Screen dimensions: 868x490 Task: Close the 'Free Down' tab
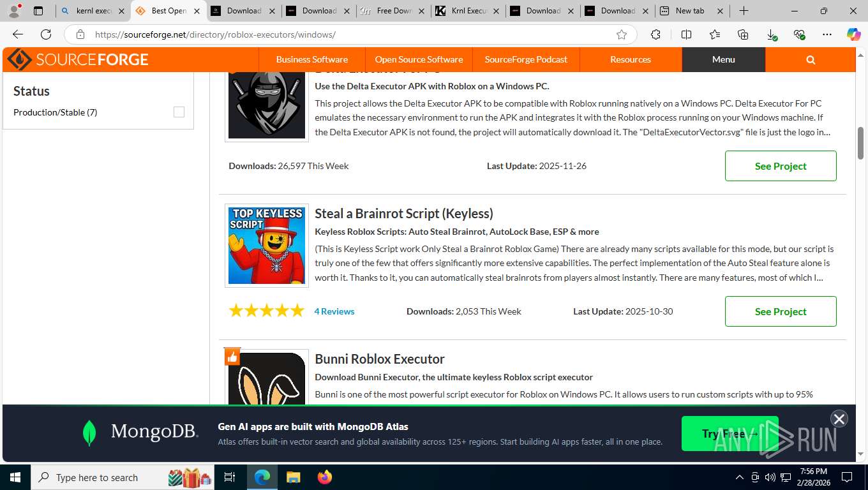(421, 11)
